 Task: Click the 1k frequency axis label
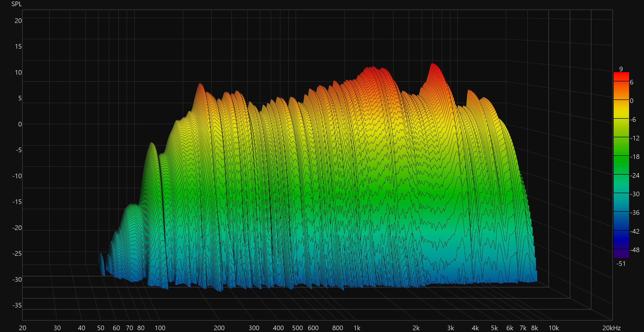click(x=357, y=328)
